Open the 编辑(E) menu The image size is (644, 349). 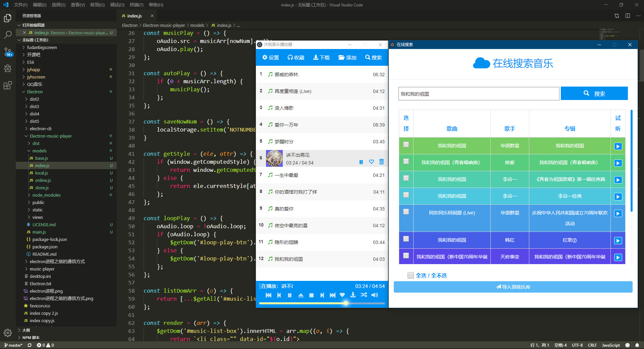coord(40,5)
